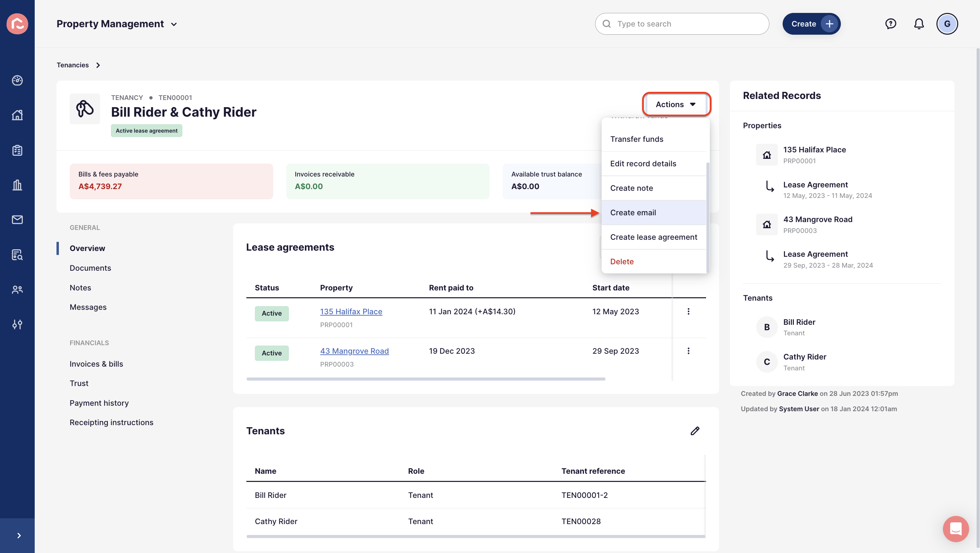This screenshot has width=980, height=553.
Task: Edit tenants with the pencil icon
Action: [695, 431]
